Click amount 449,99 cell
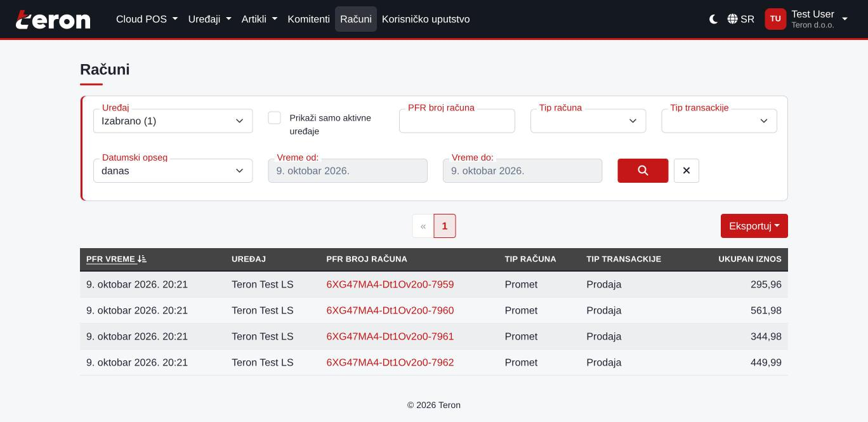The height and width of the screenshot is (422, 868). (766, 362)
